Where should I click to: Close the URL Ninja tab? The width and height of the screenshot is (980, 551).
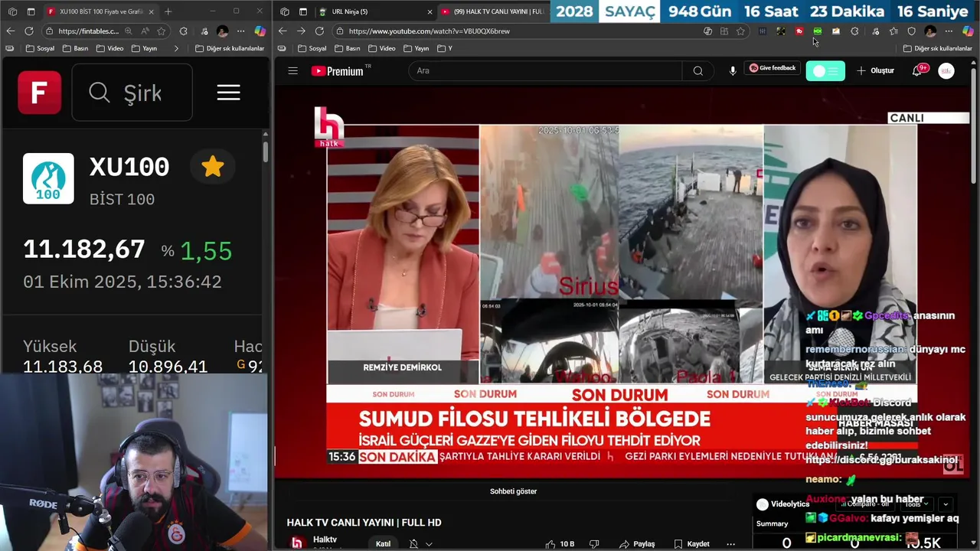click(429, 11)
